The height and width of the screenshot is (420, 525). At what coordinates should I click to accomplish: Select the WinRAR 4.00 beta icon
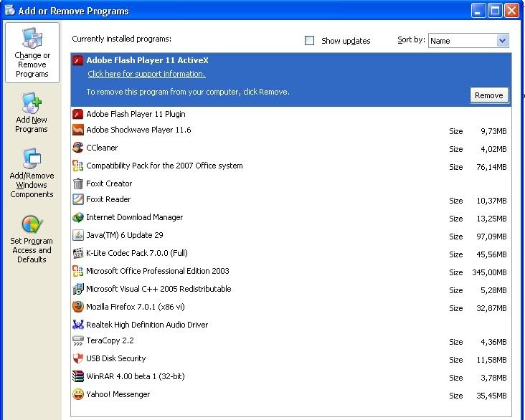click(x=78, y=376)
